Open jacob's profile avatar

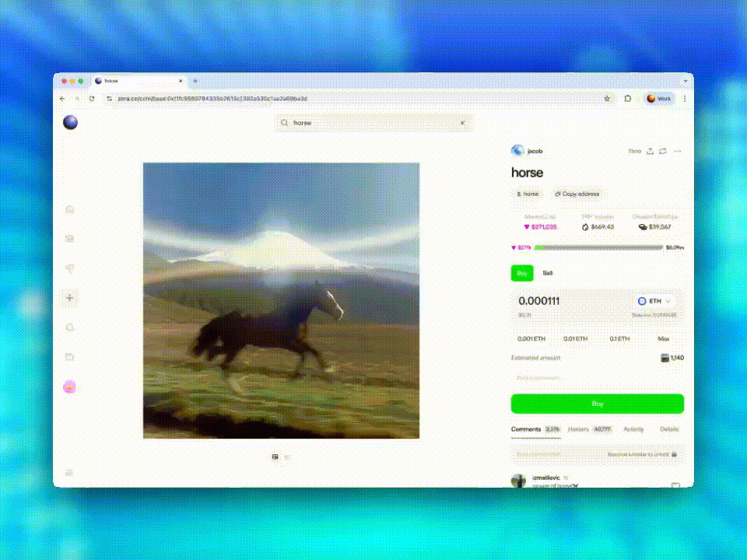517,151
